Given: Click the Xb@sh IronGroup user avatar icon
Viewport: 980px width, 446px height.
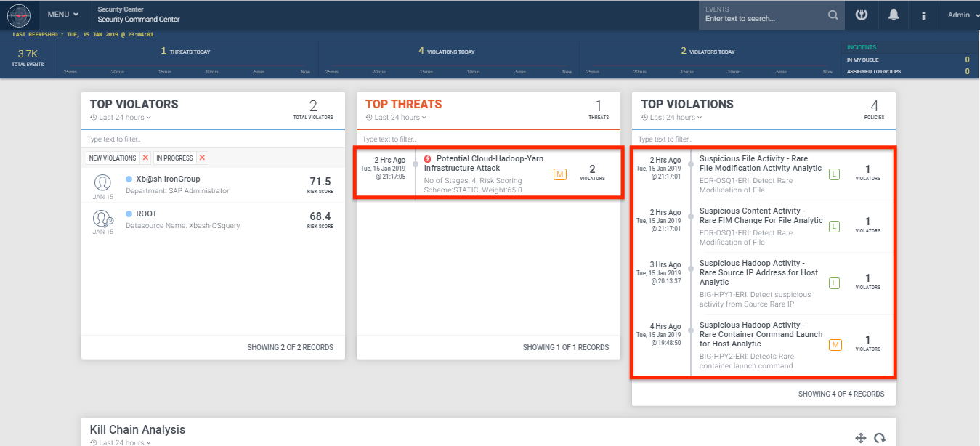Looking at the screenshot, I should point(103,182).
